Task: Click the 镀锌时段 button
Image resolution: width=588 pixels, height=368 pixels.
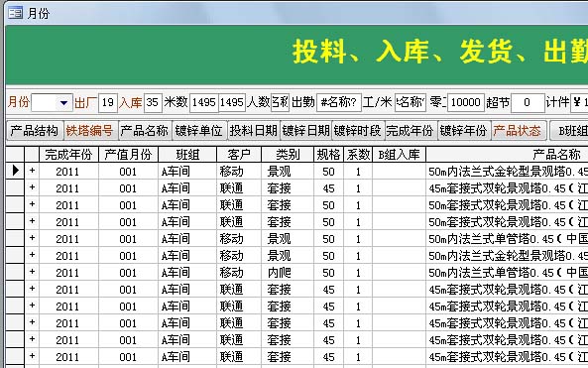Action: tap(358, 131)
